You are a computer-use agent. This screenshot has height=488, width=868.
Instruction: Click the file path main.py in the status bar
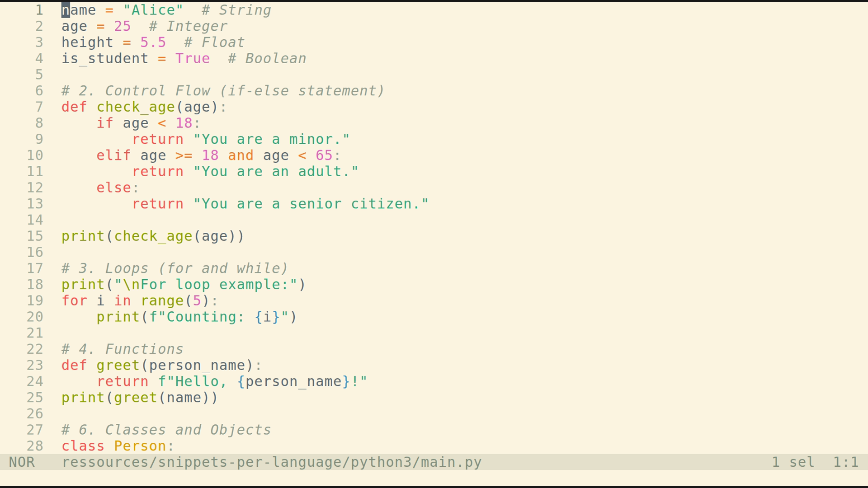(271, 462)
